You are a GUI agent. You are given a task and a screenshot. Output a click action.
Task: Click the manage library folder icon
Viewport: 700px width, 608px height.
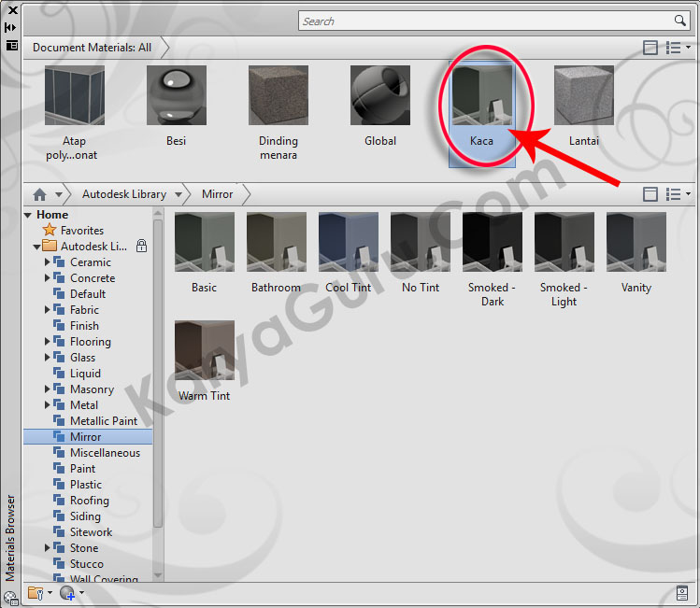[x=36, y=592]
